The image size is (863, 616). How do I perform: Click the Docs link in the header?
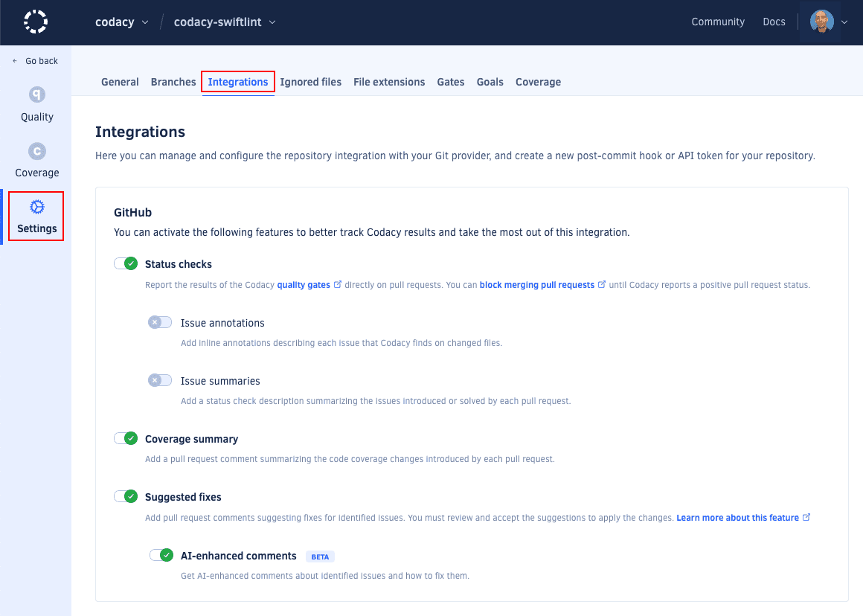point(774,22)
